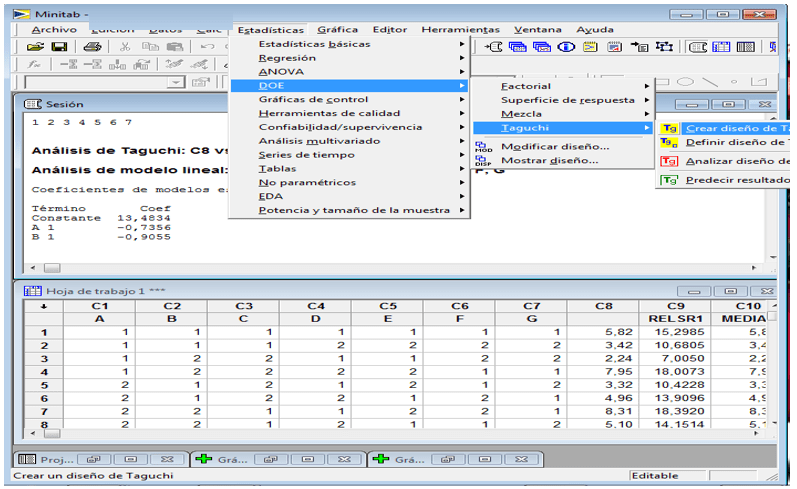Select Series de tiempo menu item
The height and width of the screenshot is (489, 797).
350,155
